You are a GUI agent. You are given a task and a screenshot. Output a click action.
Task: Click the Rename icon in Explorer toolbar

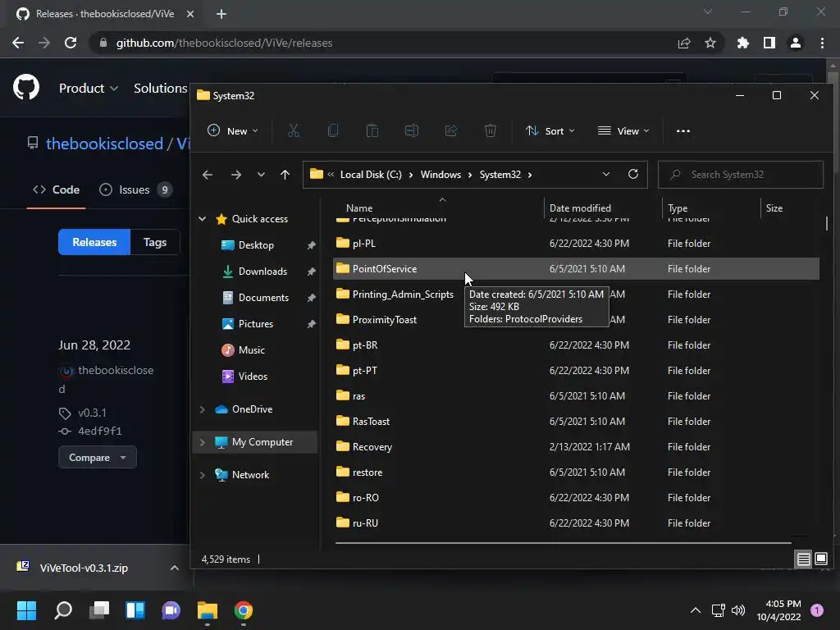412,130
